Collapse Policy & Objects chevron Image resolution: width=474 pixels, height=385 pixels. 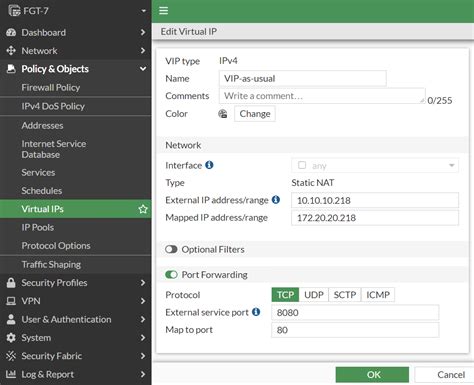(x=143, y=69)
